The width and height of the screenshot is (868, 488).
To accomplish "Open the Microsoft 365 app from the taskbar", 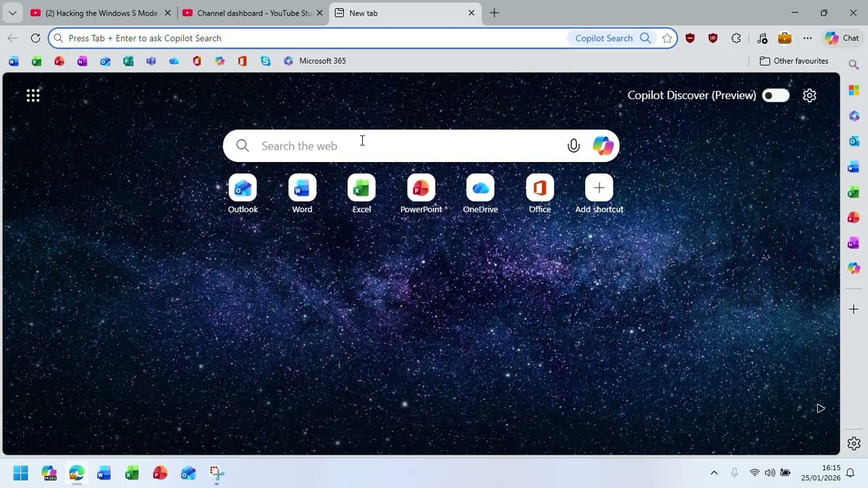I will [49, 472].
